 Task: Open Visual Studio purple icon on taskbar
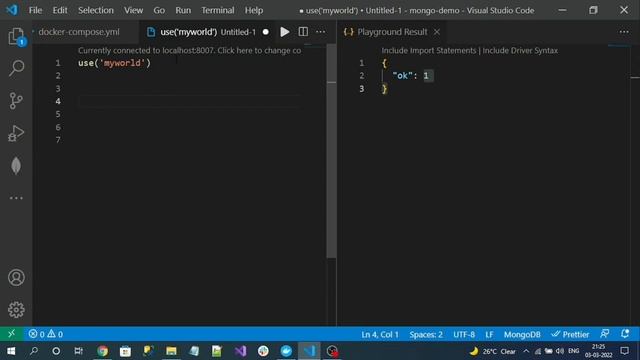240,351
